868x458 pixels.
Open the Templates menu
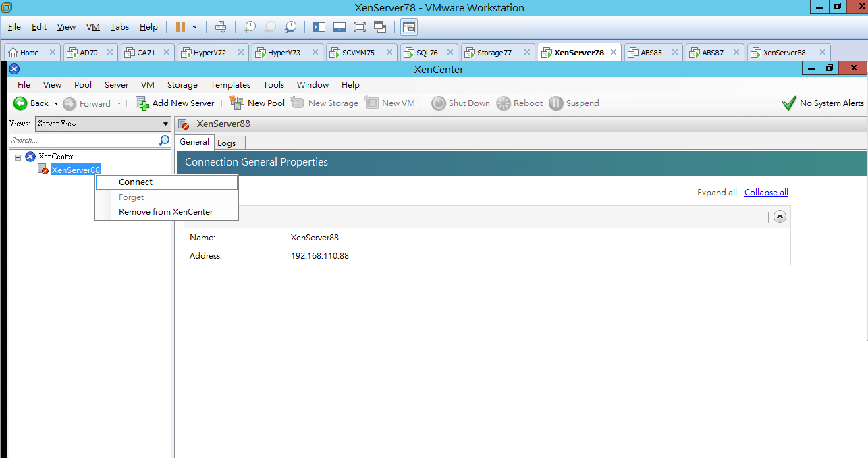point(230,85)
